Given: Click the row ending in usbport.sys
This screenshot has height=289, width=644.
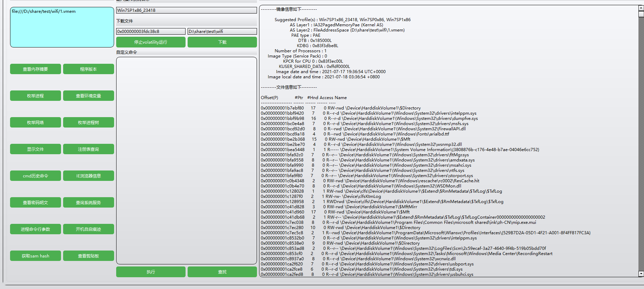Looking at the screenshot, I should 367,264.
